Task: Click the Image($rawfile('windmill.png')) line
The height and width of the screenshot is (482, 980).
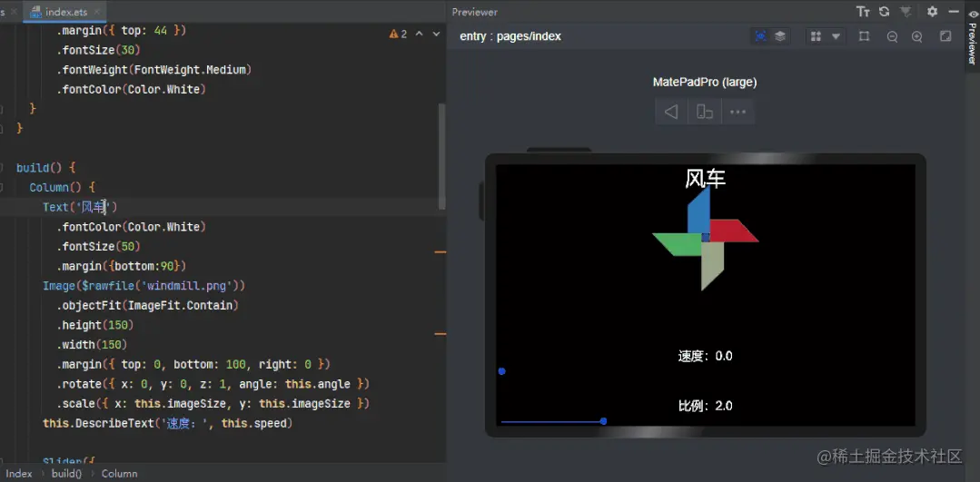Action: 144,286
